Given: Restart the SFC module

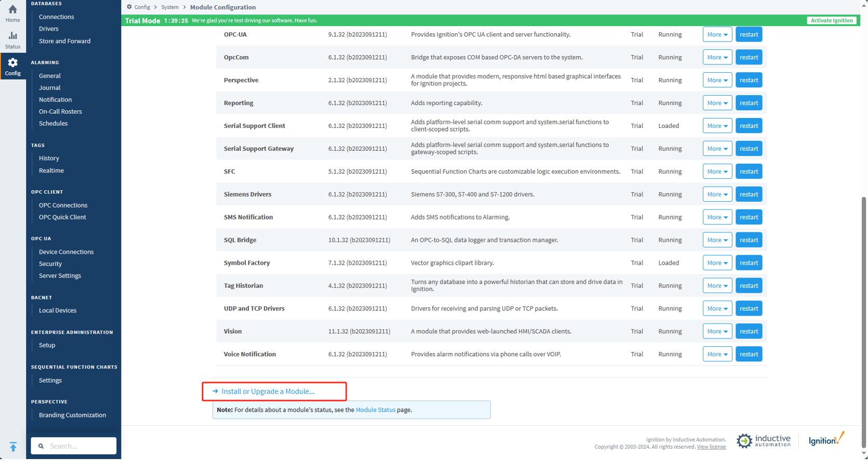Looking at the screenshot, I should 749,172.
